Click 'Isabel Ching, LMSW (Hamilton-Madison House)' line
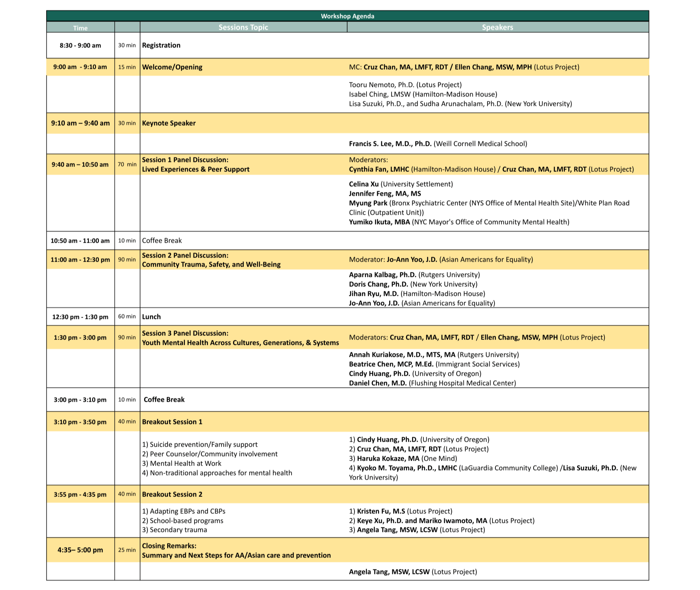Screen dimensions: 700x590 (x=423, y=94)
